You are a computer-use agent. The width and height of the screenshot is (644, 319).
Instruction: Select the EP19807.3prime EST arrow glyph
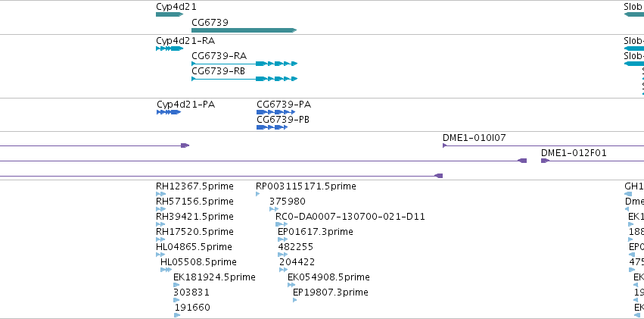point(295,300)
